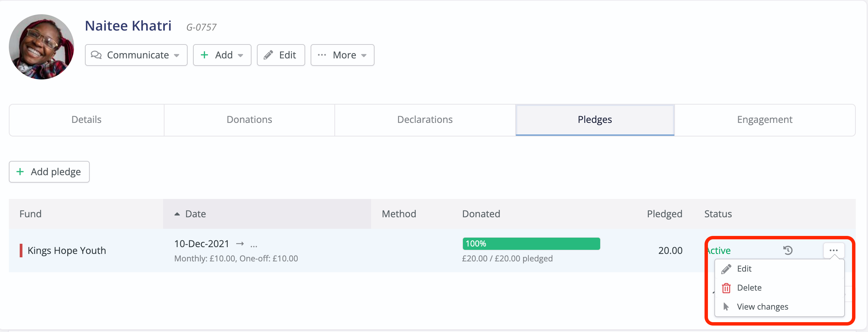Click the Add pledge button
This screenshot has width=868, height=332.
tap(49, 172)
